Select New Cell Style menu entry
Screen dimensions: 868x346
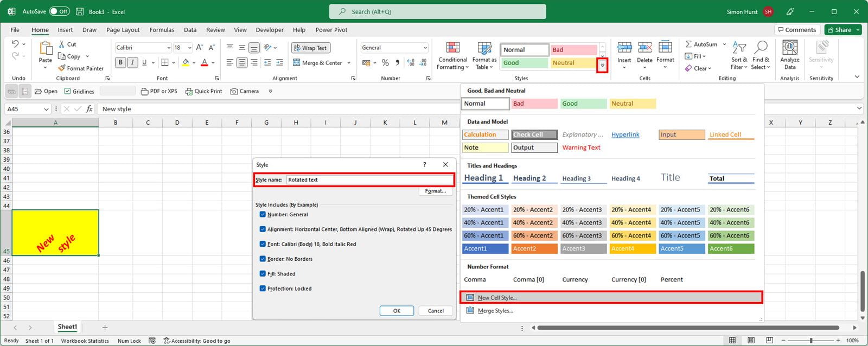click(497, 297)
